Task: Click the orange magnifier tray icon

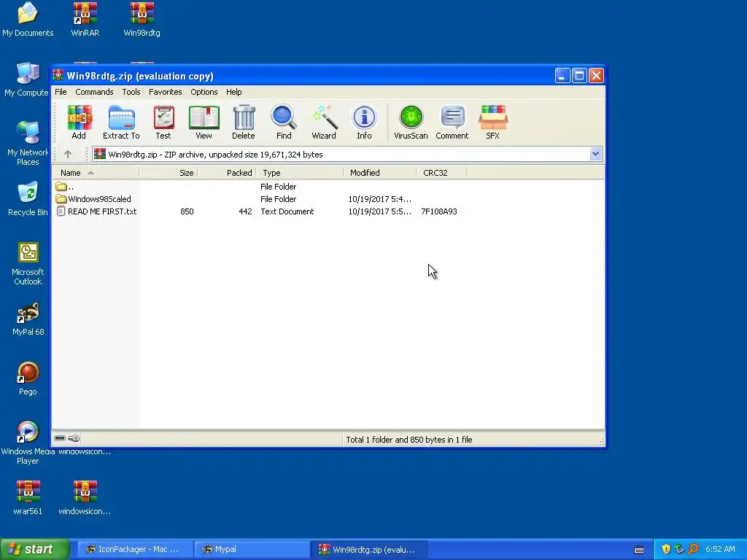Action: 693,549
